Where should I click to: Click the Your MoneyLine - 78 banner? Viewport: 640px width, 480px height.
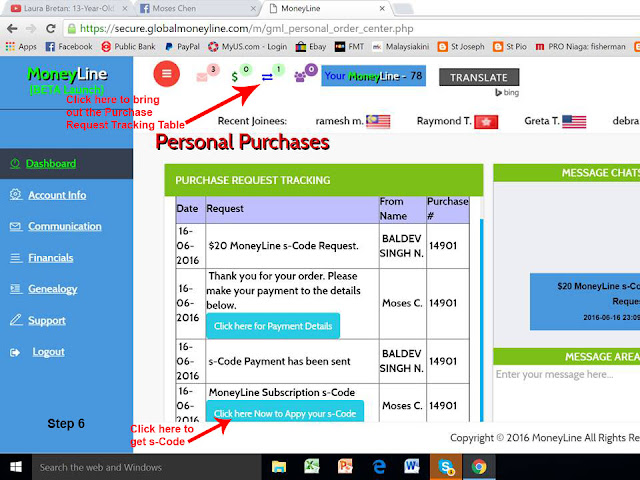373,76
